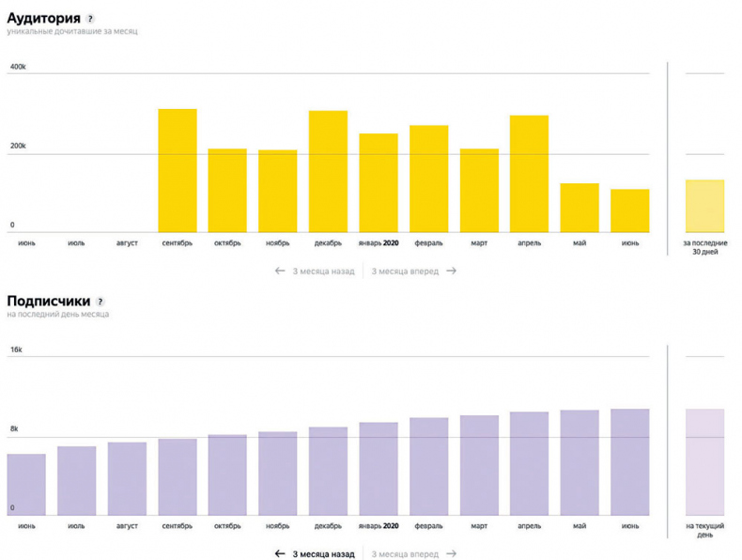Select the yellow май bar in audience chart
This screenshot has height=560, width=742.
[x=580, y=208]
